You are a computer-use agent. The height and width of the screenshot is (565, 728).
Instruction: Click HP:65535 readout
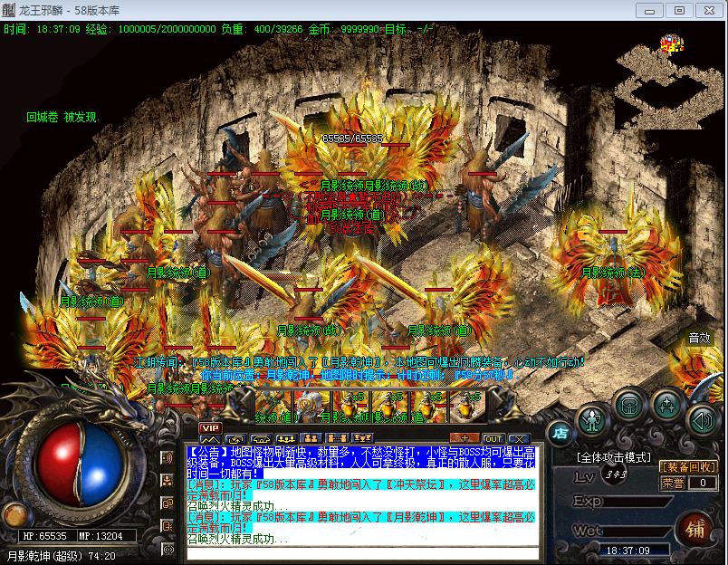click(x=45, y=536)
